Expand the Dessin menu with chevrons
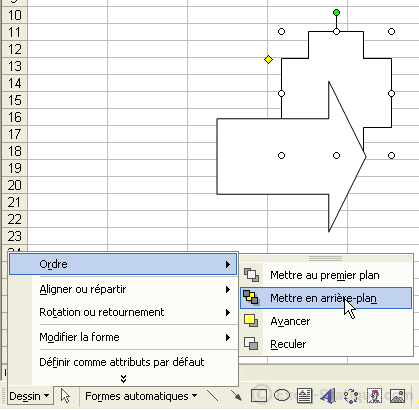Image resolution: width=419 pixels, height=410 pixels. click(x=123, y=379)
